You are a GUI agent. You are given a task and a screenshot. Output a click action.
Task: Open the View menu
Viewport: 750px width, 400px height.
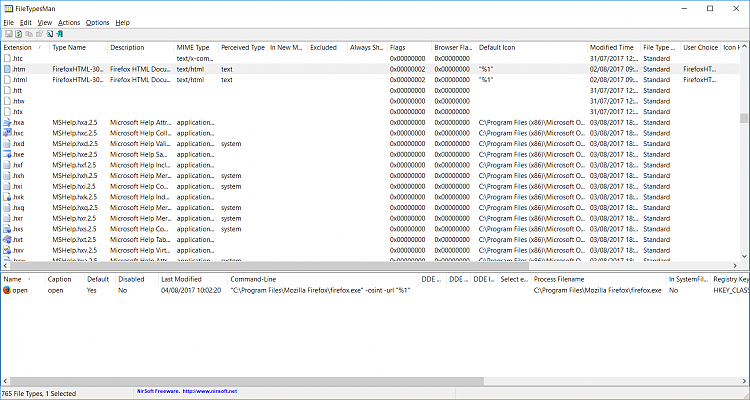[45, 22]
